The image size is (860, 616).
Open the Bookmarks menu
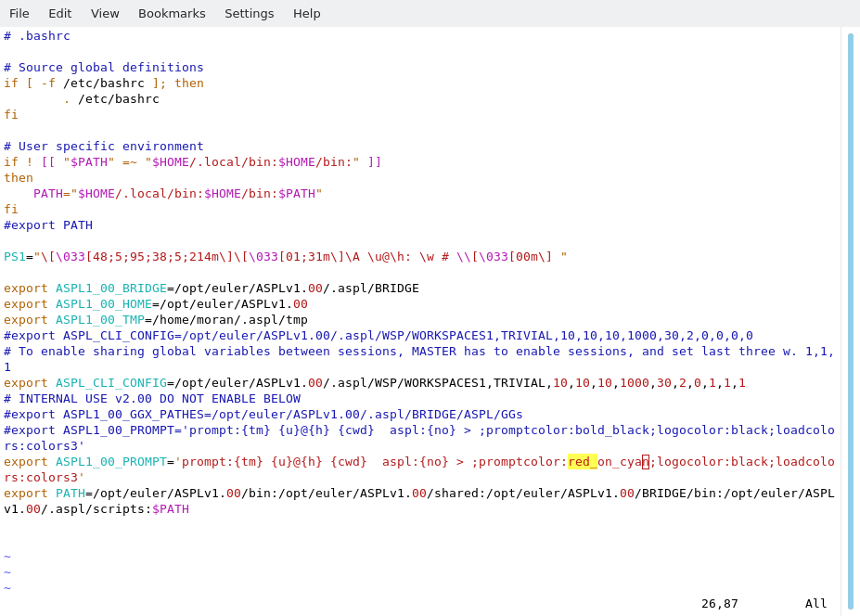pos(172,13)
